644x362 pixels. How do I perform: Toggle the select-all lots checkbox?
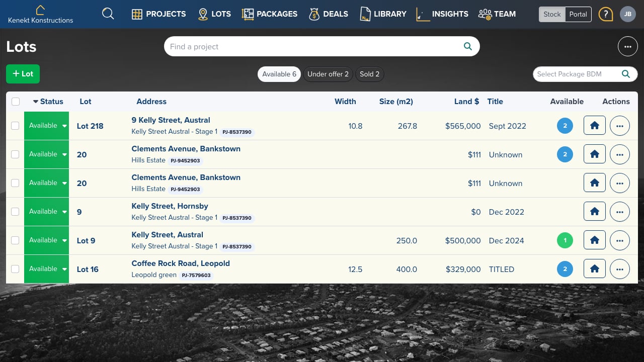tap(16, 102)
